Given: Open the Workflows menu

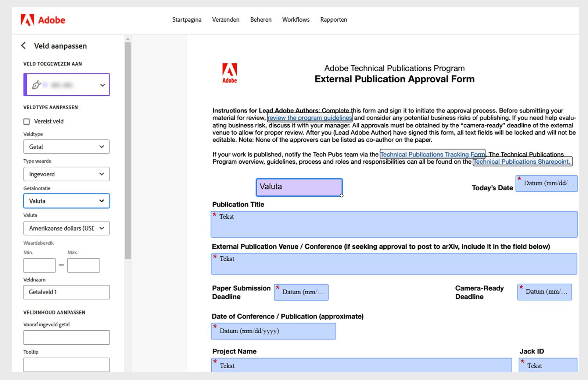Looking at the screenshot, I should coord(296,19).
